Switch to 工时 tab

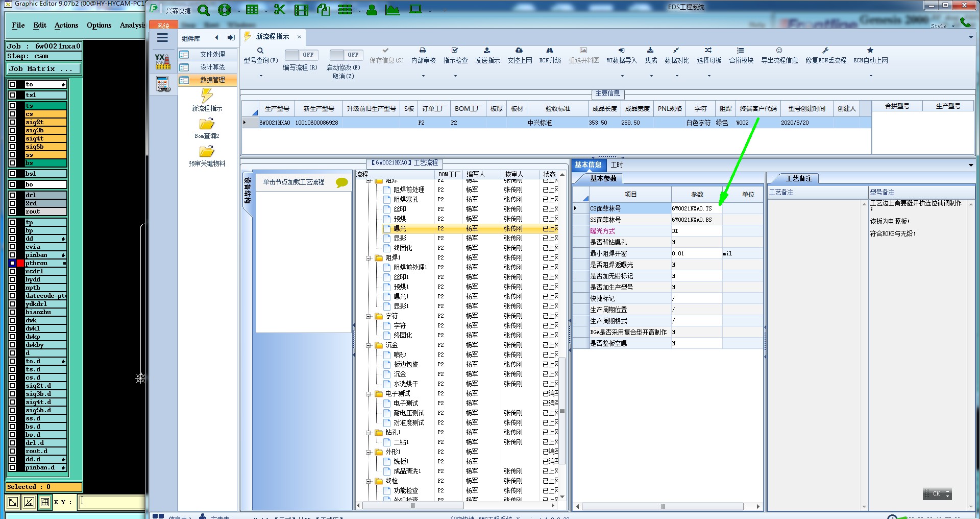point(617,165)
